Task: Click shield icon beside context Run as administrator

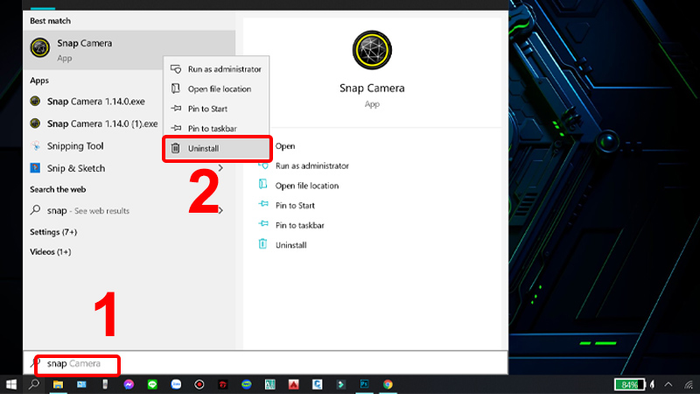Action: pyautogui.click(x=176, y=69)
